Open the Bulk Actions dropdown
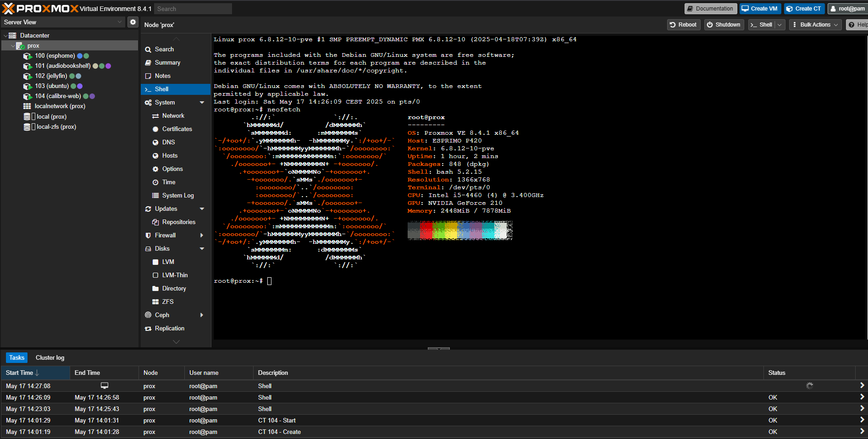868x439 pixels. click(816, 25)
